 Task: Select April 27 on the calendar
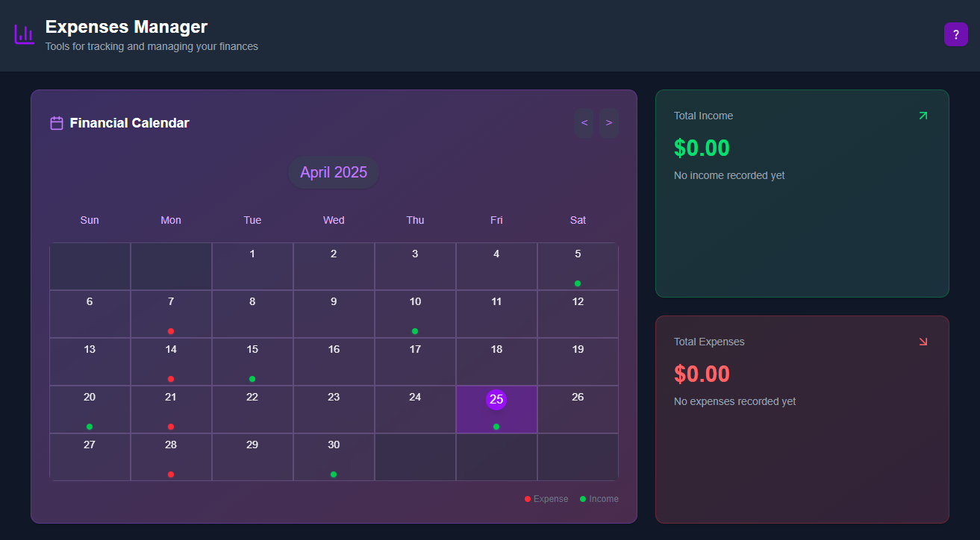point(90,457)
